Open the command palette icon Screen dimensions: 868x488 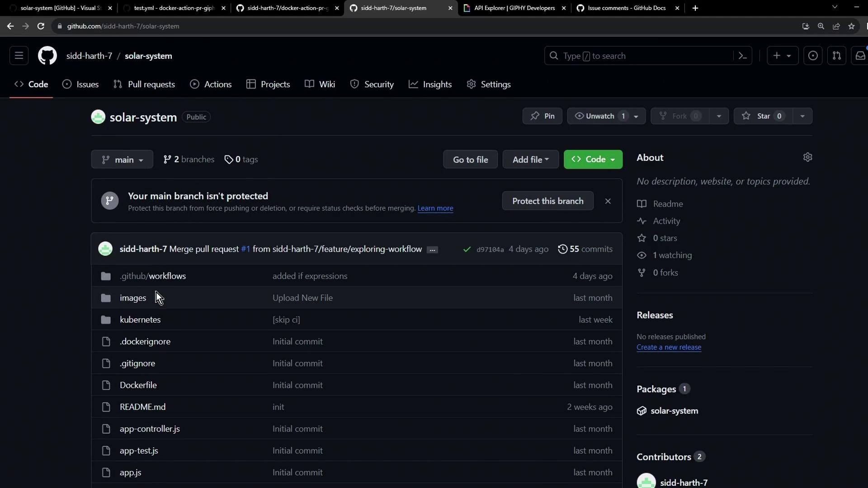[x=742, y=56]
